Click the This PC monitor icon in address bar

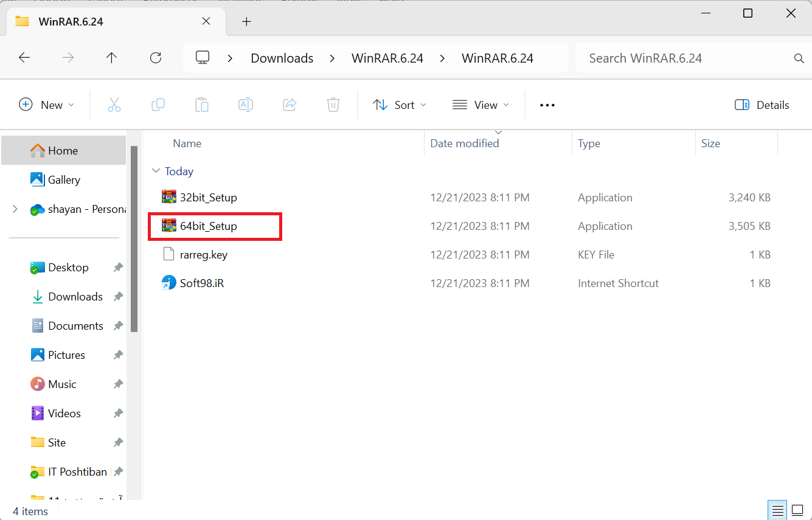203,57
